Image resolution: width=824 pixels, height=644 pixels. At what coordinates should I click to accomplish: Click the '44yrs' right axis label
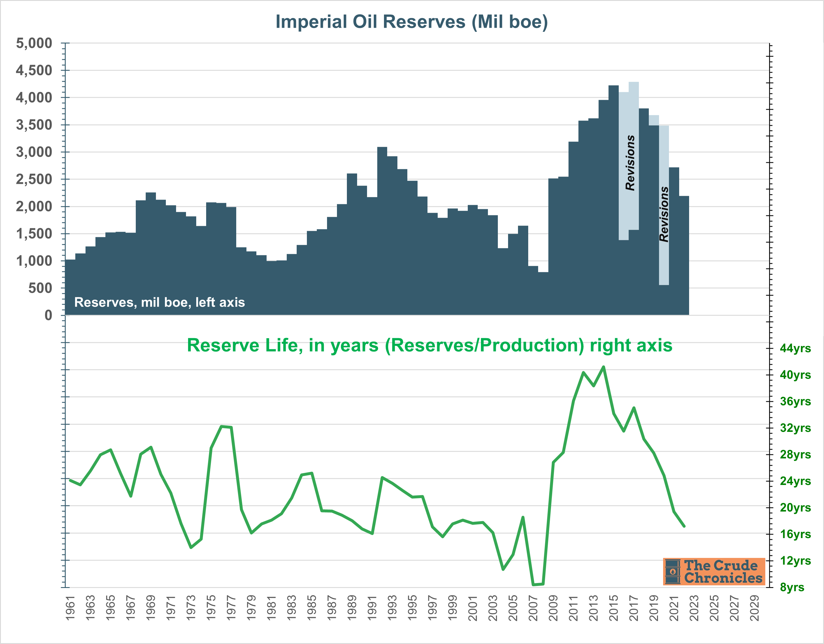[x=795, y=348]
